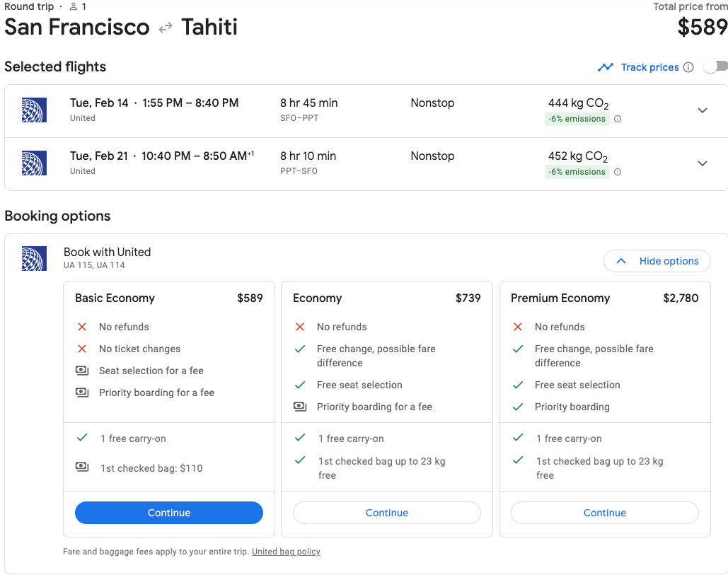Click the return flight United logo
The width and height of the screenshot is (728, 575).
point(34,163)
